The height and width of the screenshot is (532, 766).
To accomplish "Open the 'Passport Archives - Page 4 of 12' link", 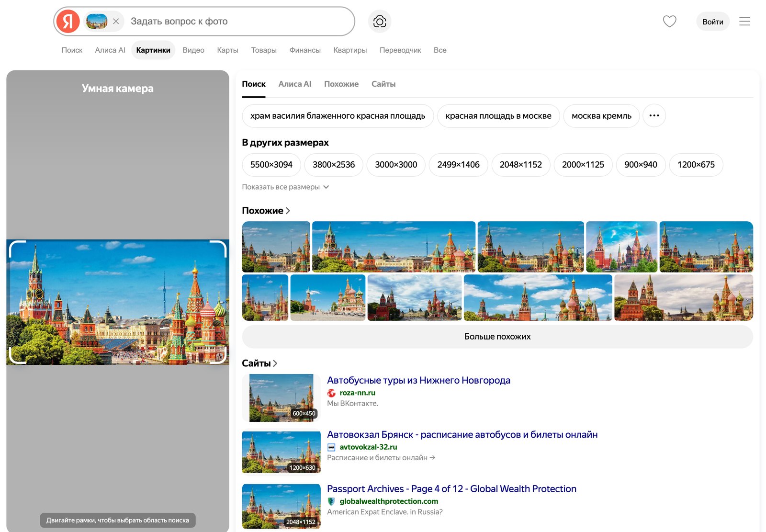I will pyautogui.click(x=451, y=489).
